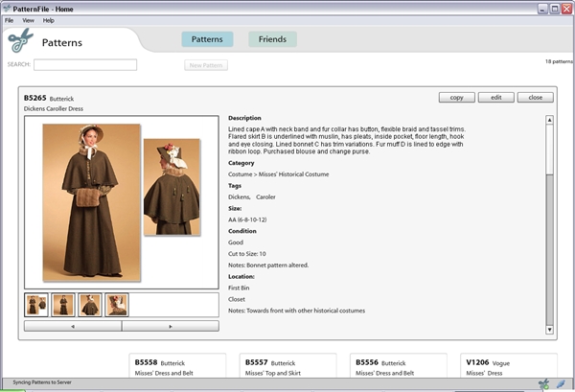This screenshot has width=575, height=392.
Task: Click the edit button for B5265
Action: [496, 98]
